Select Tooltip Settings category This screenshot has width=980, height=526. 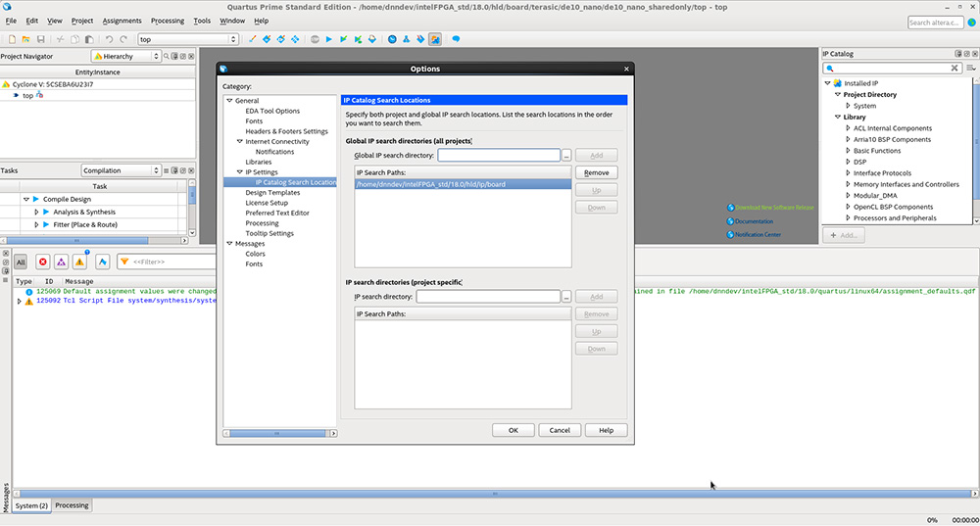click(269, 234)
